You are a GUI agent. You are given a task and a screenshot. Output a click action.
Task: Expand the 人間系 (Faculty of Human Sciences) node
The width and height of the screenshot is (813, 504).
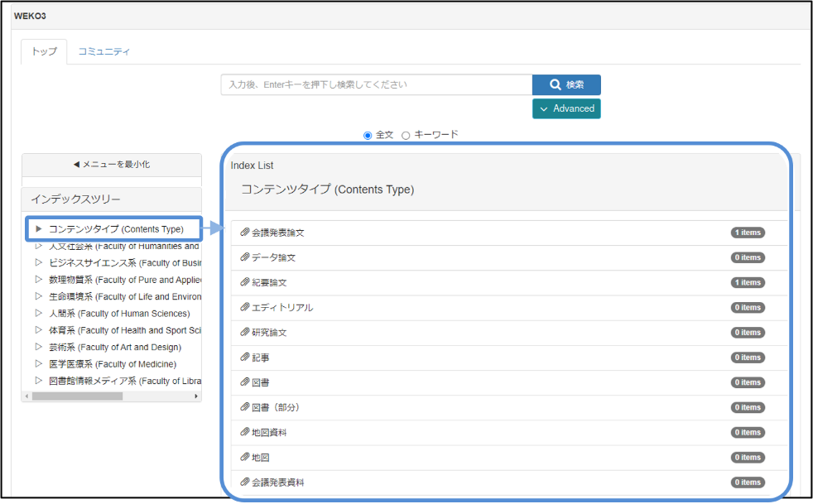click(38, 314)
